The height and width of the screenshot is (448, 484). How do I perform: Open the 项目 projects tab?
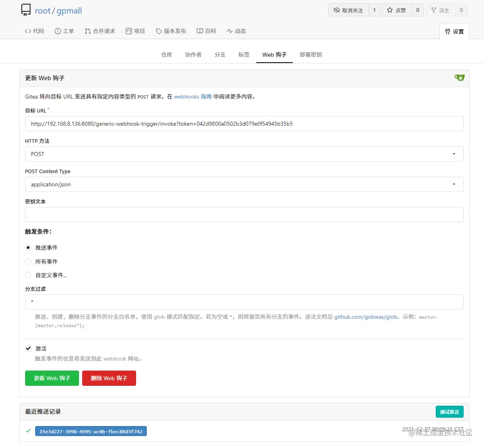coord(135,31)
